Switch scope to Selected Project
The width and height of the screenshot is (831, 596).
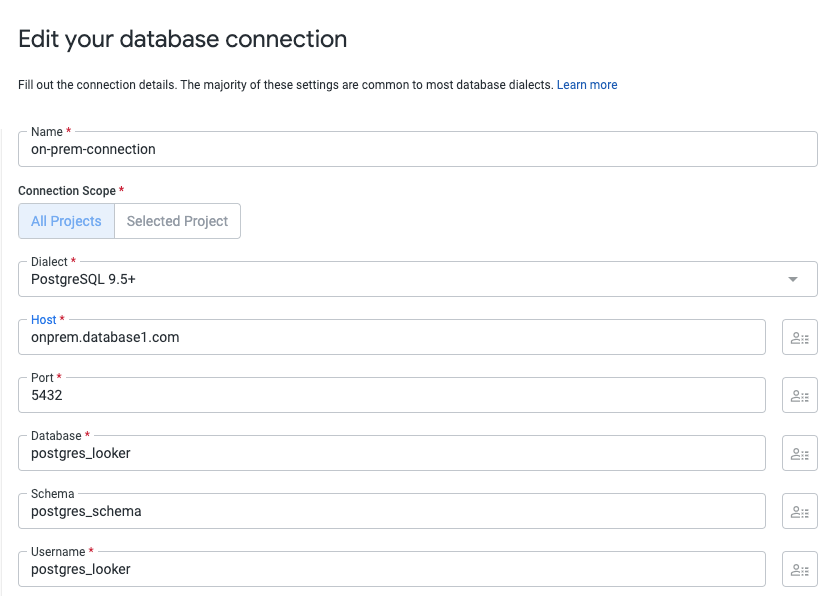[177, 221]
